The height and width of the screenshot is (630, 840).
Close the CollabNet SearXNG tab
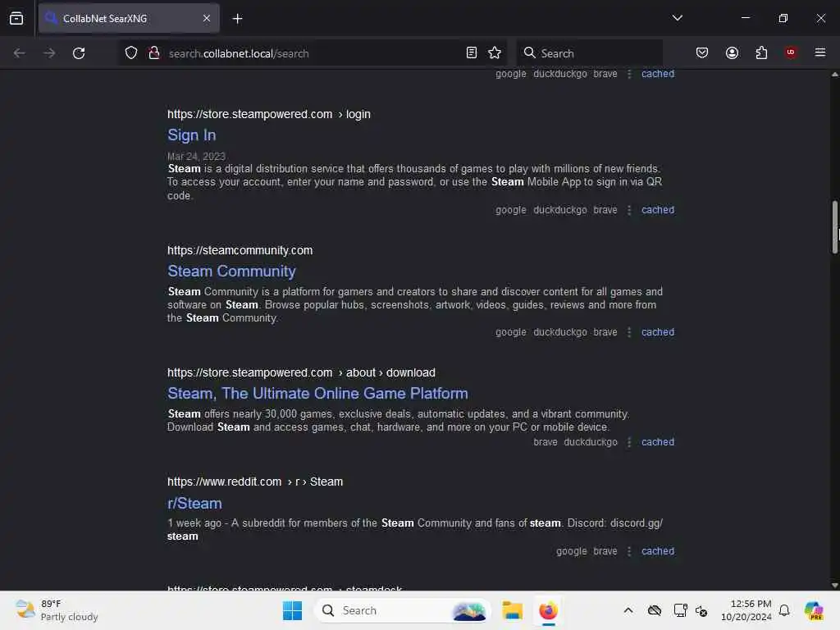pyautogui.click(x=207, y=18)
